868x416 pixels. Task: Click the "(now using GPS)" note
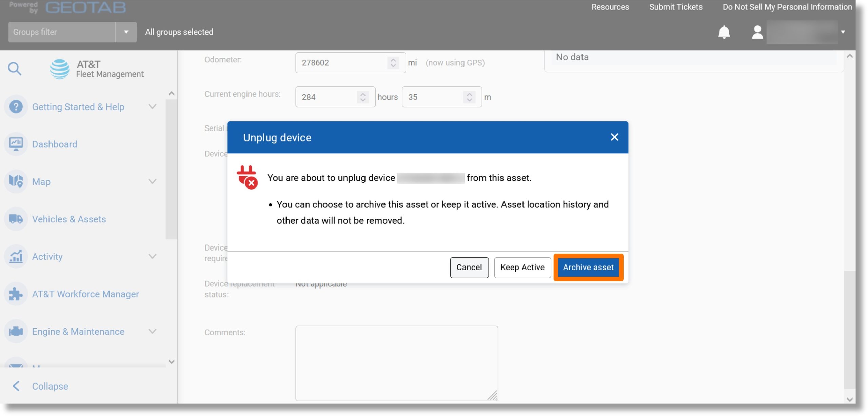[455, 63]
